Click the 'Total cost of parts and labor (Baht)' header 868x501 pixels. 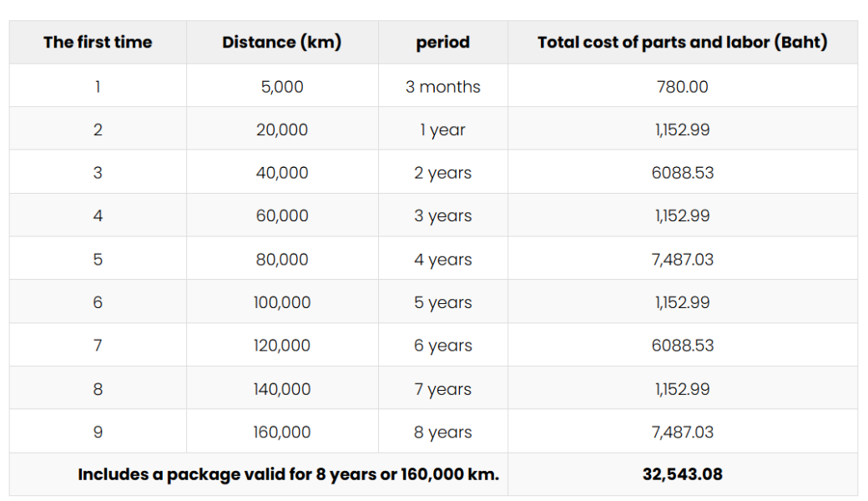[683, 42]
